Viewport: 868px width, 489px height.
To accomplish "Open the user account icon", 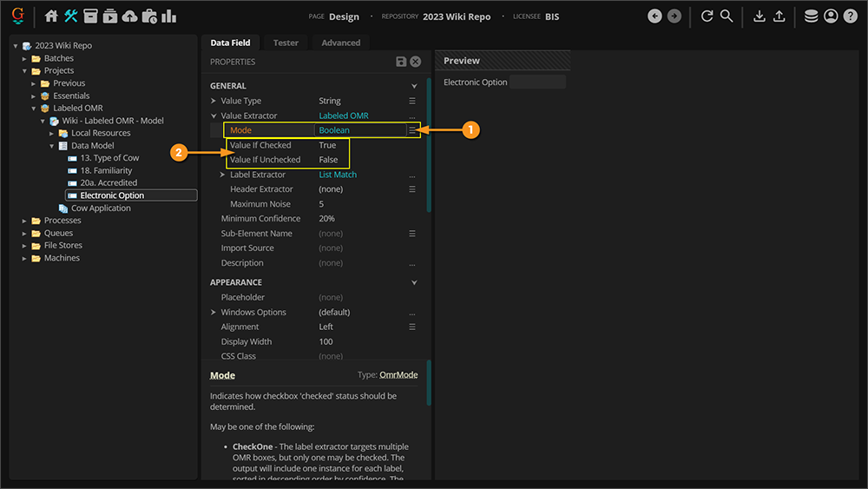I will click(x=831, y=16).
